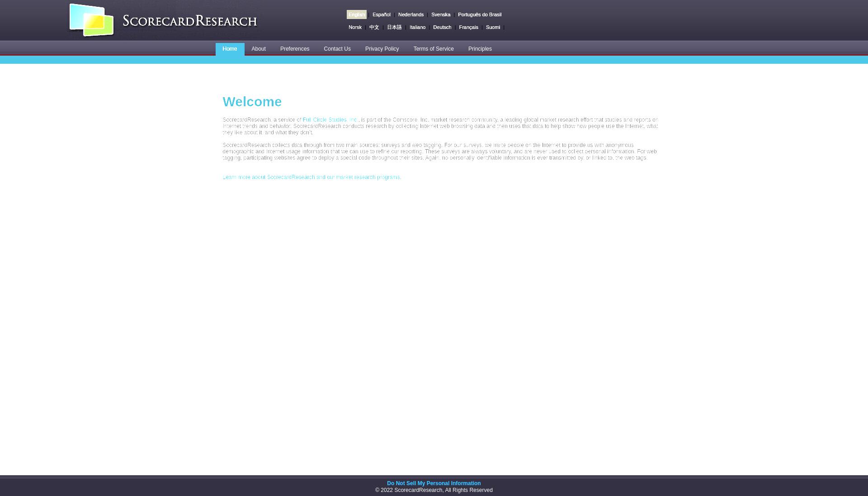Choose Português do Brasil language
Viewport: 868px width, 496px height.
click(x=480, y=14)
